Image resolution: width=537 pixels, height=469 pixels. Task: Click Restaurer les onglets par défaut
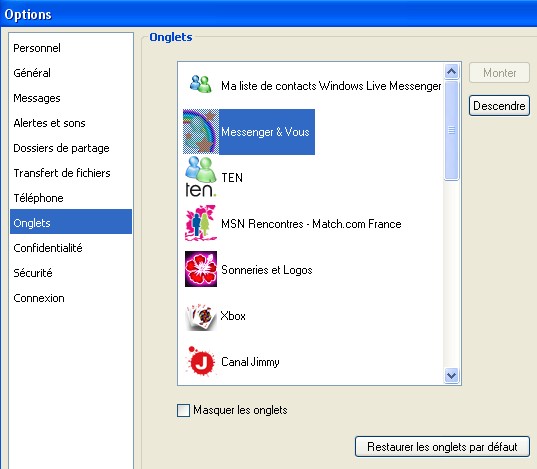(x=442, y=447)
